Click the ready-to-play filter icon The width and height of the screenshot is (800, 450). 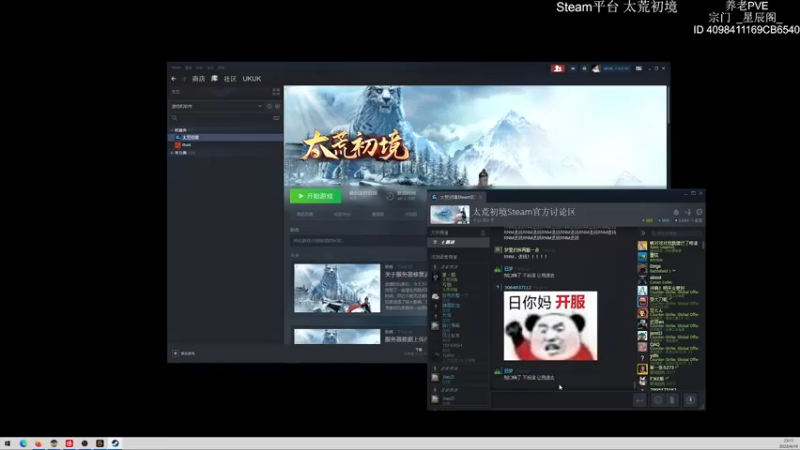pyautogui.click(x=278, y=106)
